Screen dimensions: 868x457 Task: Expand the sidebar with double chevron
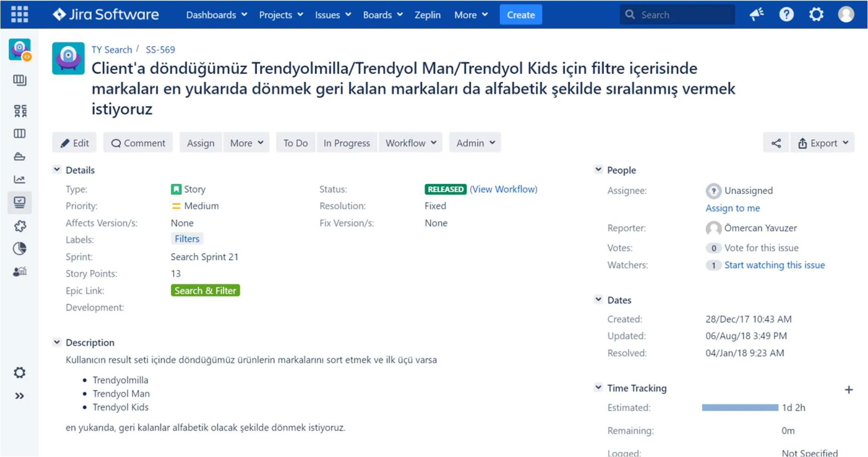click(20, 396)
